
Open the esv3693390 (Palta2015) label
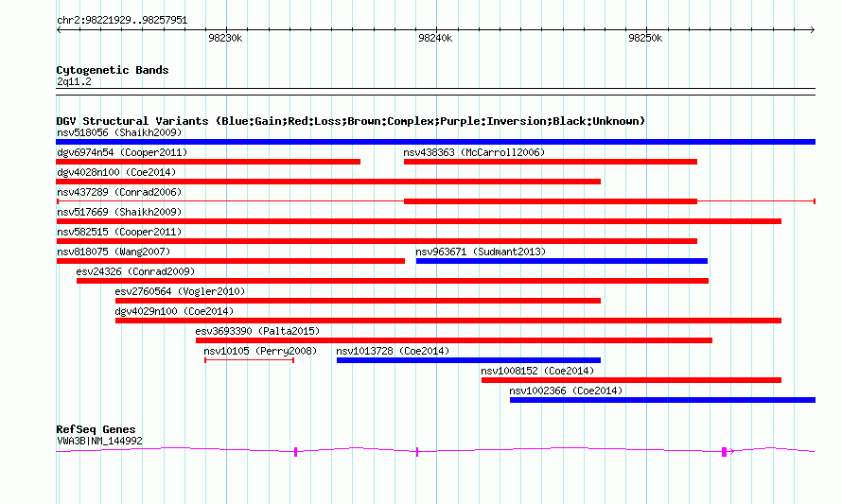(x=257, y=331)
